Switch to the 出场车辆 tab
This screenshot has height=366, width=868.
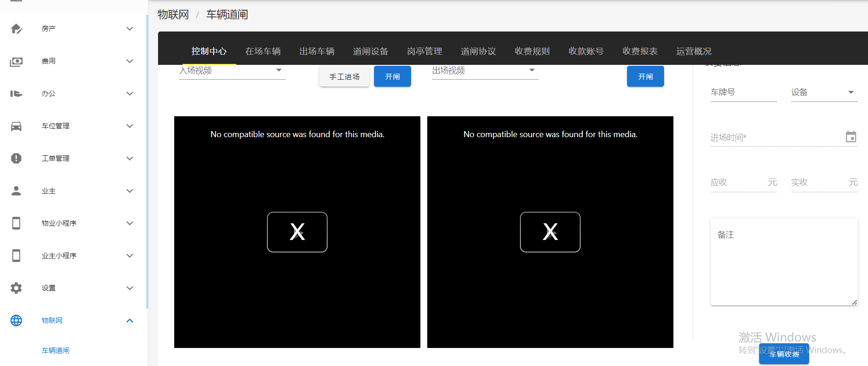point(317,51)
